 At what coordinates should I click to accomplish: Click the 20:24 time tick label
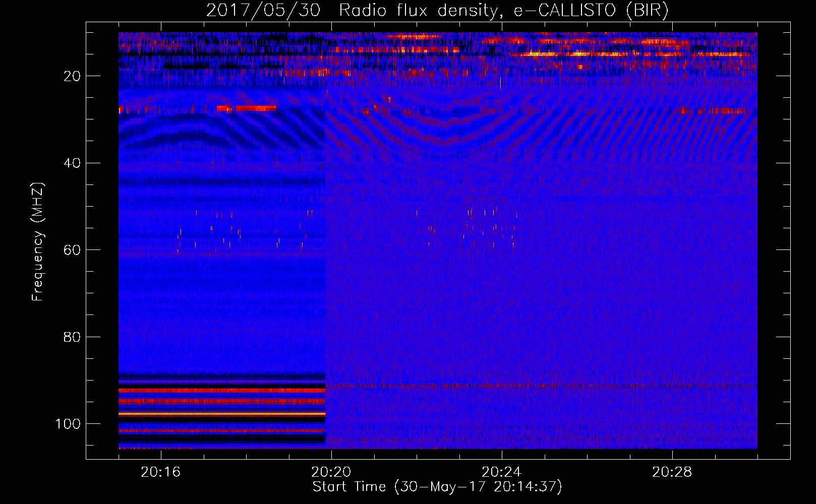pyautogui.click(x=502, y=472)
